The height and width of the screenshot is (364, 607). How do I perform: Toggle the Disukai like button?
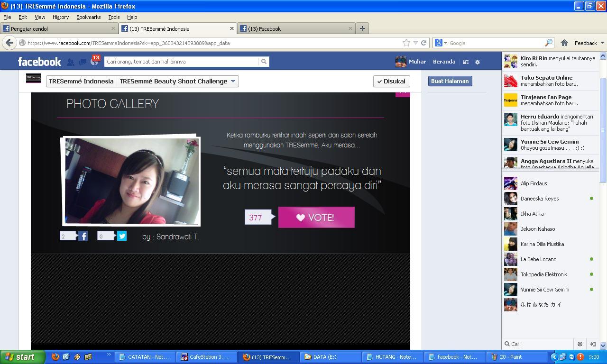pyautogui.click(x=391, y=81)
